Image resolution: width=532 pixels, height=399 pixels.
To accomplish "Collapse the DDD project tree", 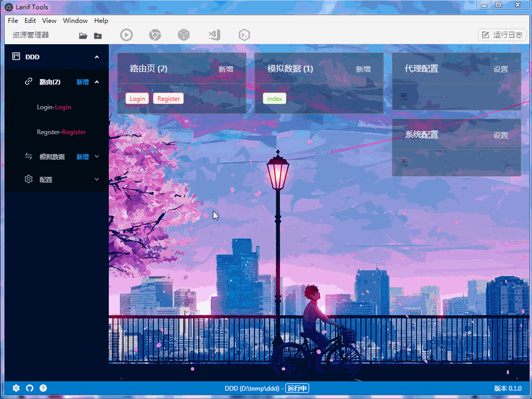I will click(x=96, y=57).
